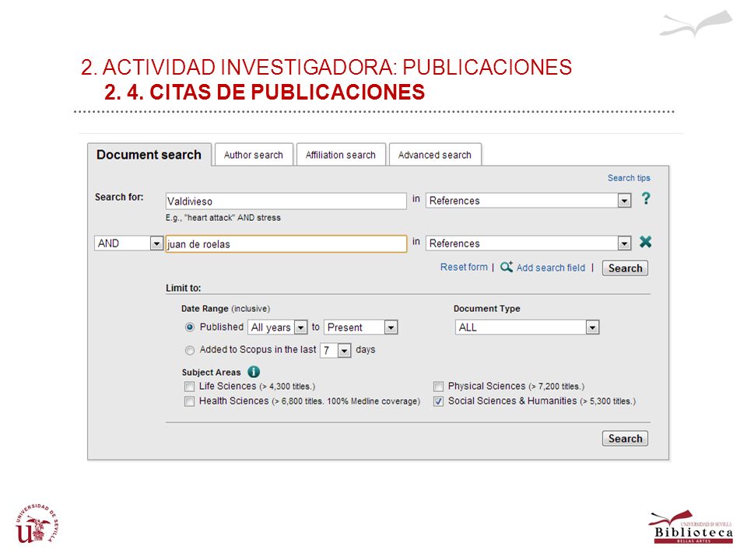Image resolution: width=747 pixels, height=560 pixels.
Task: Click Search button beside Add search field
Action: (625, 268)
